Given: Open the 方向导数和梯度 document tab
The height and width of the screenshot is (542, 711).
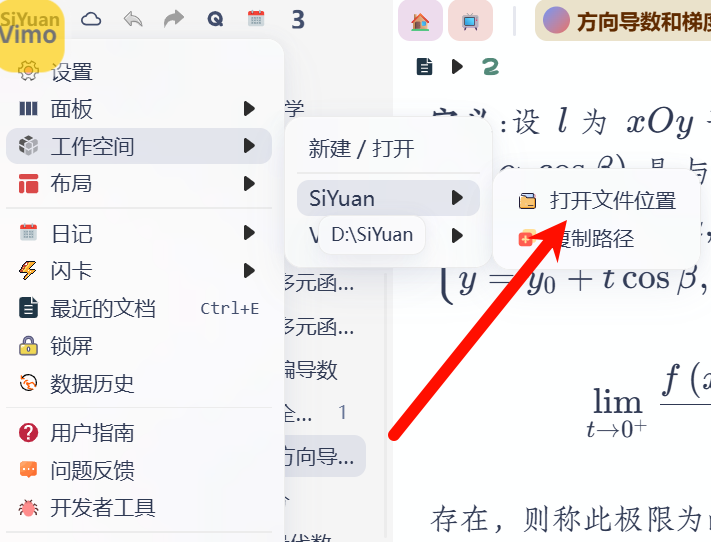Looking at the screenshot, I should [x=623, y=21].
